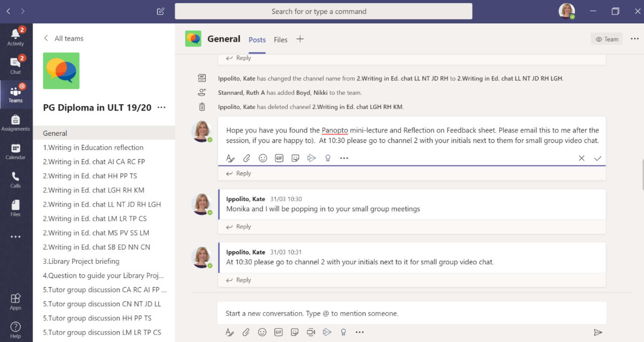Open GIF picker in new conversation toolbar
The image size is (644, 342).
click(x=278, y=332)
